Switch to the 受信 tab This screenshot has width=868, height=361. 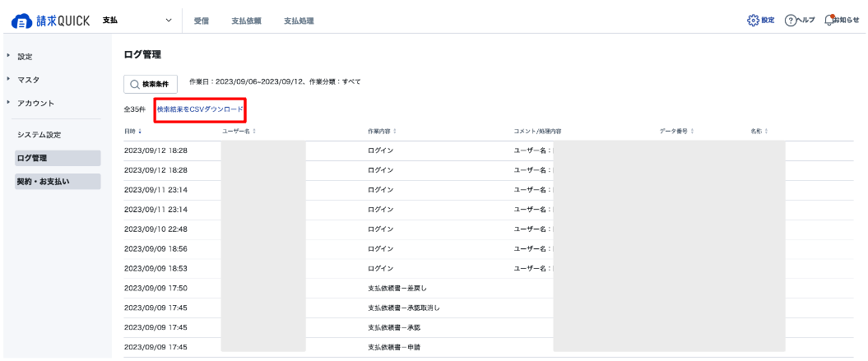point(201,21)
